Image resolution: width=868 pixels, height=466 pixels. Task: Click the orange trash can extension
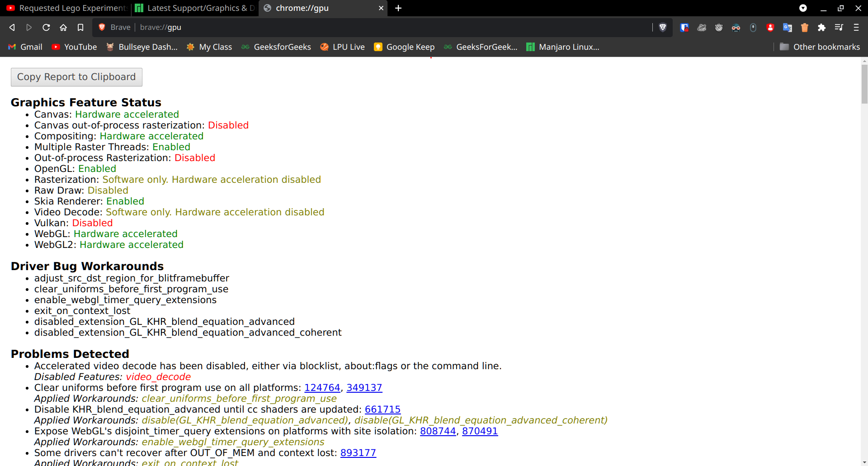805,28
